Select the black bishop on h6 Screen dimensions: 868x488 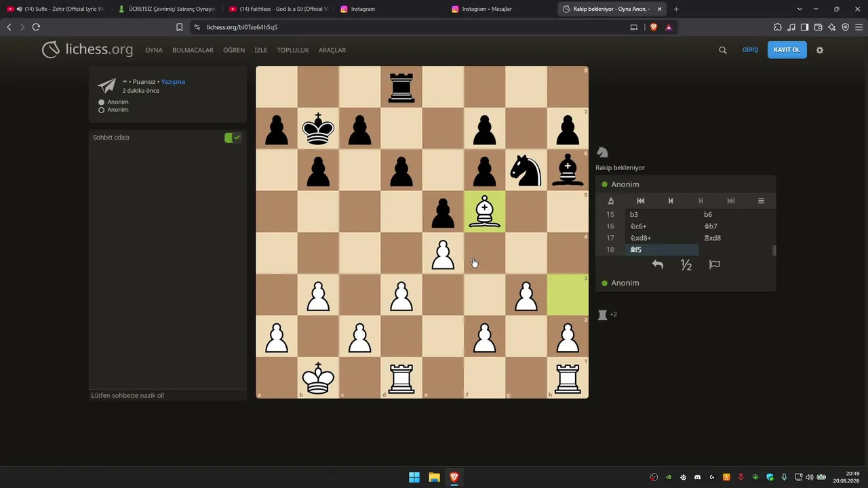(x=568, y=170)
